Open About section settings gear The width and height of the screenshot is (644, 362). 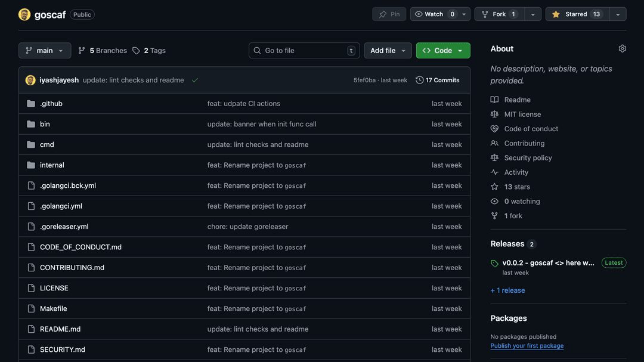tap(623, 48)
